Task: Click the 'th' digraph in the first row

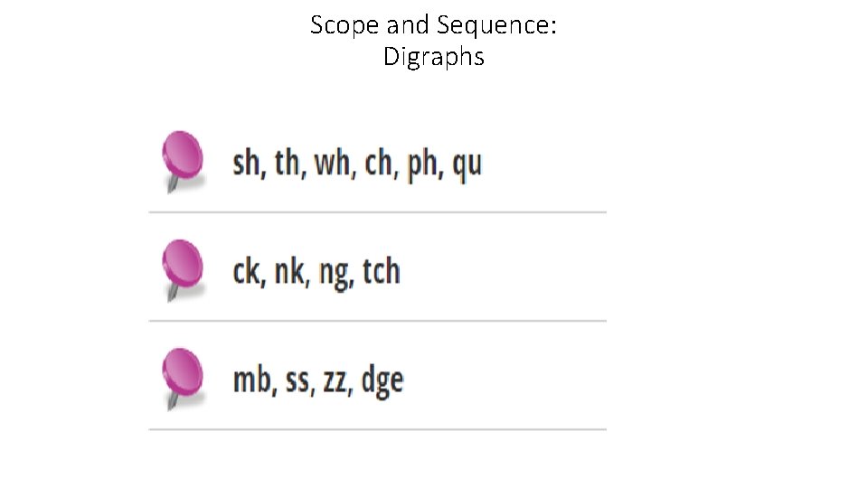Action: click(x=287, y=164)
